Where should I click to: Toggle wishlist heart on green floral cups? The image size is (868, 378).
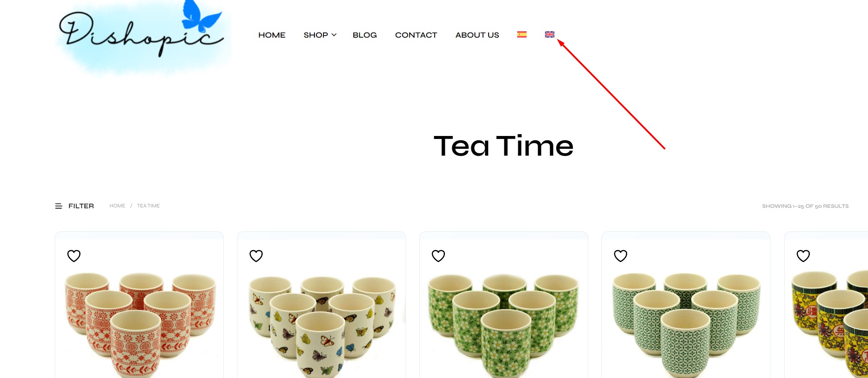point(438,256)
